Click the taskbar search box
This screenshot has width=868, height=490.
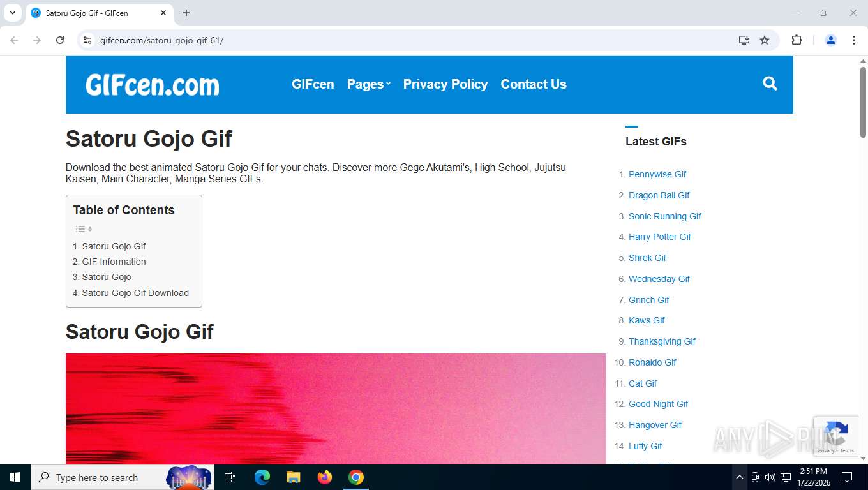123,477
